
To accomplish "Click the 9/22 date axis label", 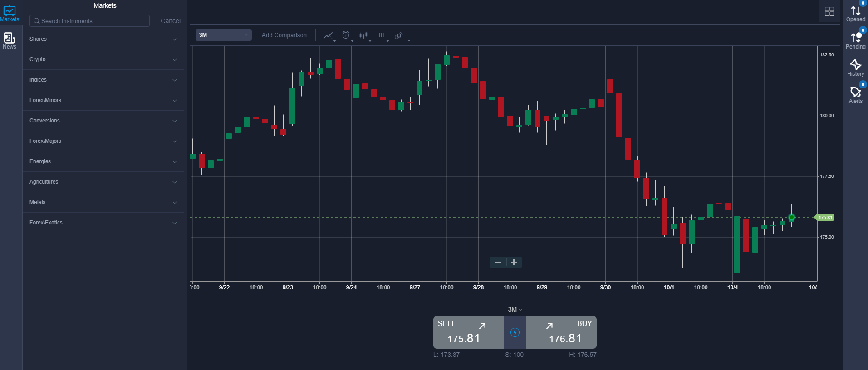I will point(224,287).
